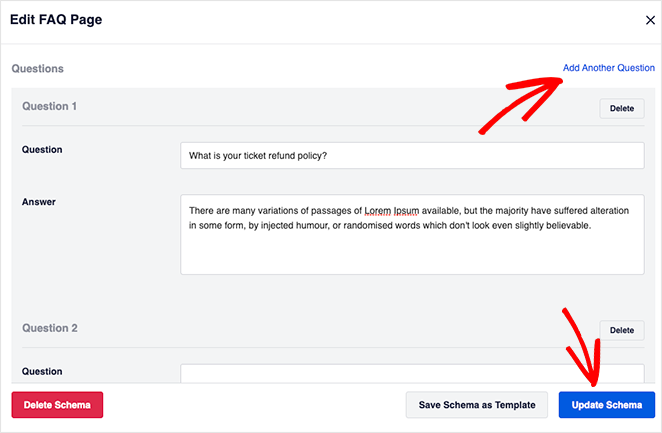This screenshot has width=662, height=433.
Task: Delete Question 1 using its Delete button
Action: pos(621,108)
